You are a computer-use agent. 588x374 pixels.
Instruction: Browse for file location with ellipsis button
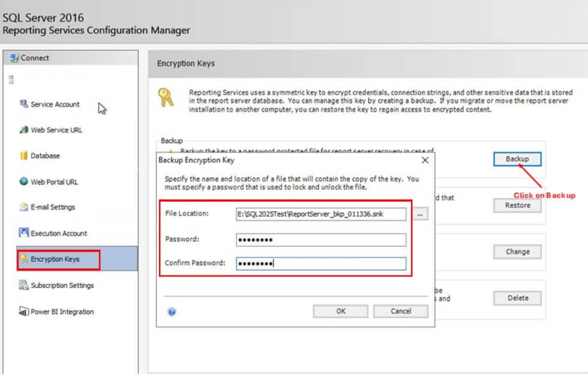421,214
